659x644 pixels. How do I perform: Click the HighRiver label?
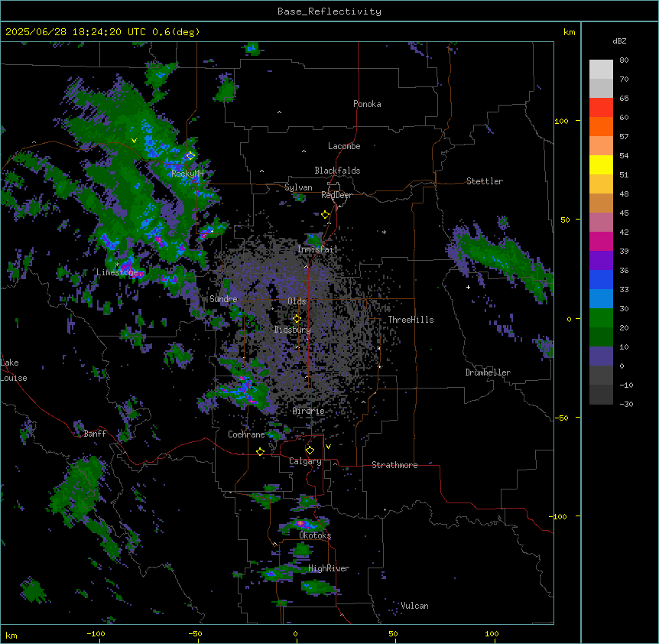pyautogui.click(x=329, y=568)
